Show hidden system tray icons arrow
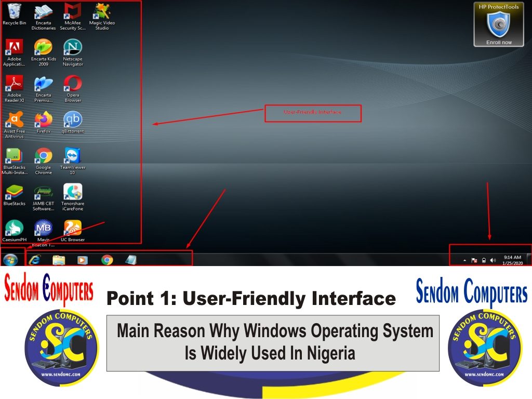 [465, 260]
